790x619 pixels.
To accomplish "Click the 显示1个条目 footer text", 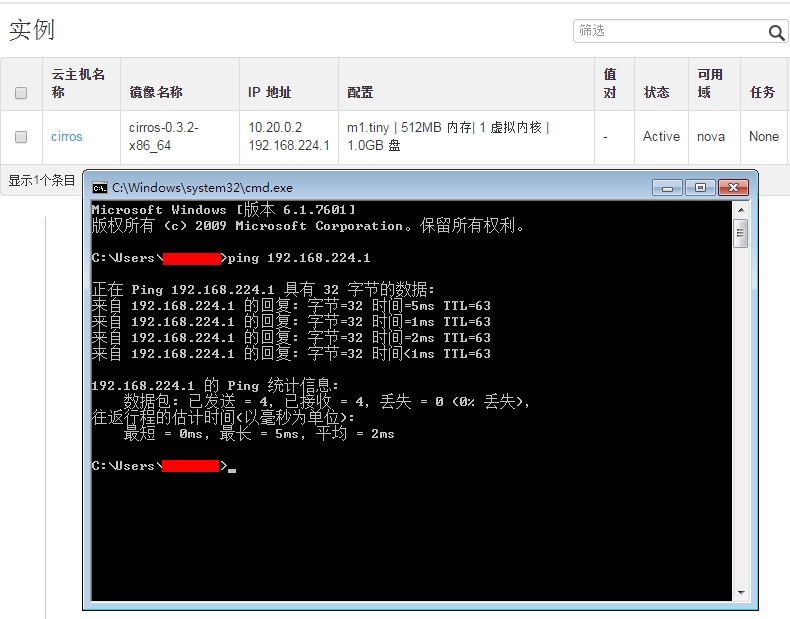I will point(41,180).
